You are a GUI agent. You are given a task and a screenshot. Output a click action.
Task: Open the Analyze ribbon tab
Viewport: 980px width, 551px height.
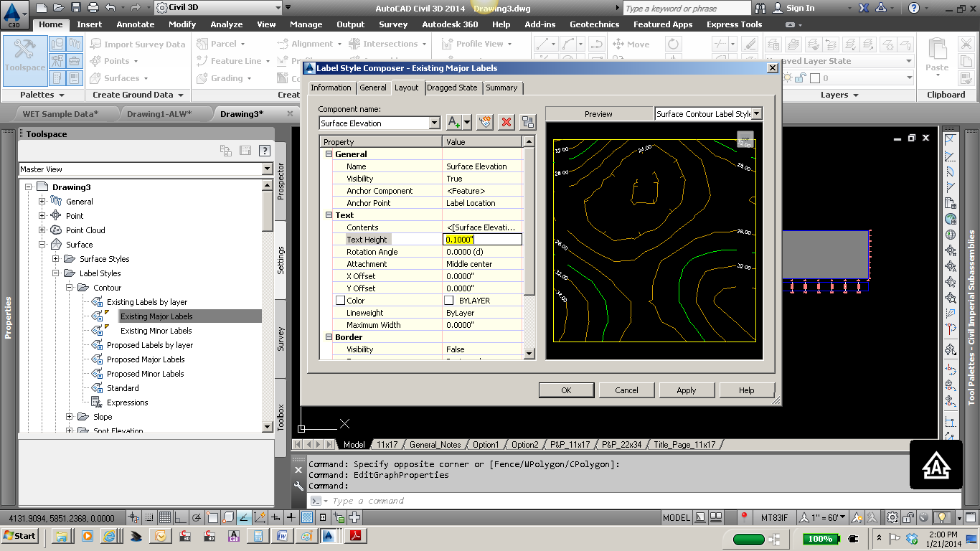pyautogui.click(x=227, y=24)
